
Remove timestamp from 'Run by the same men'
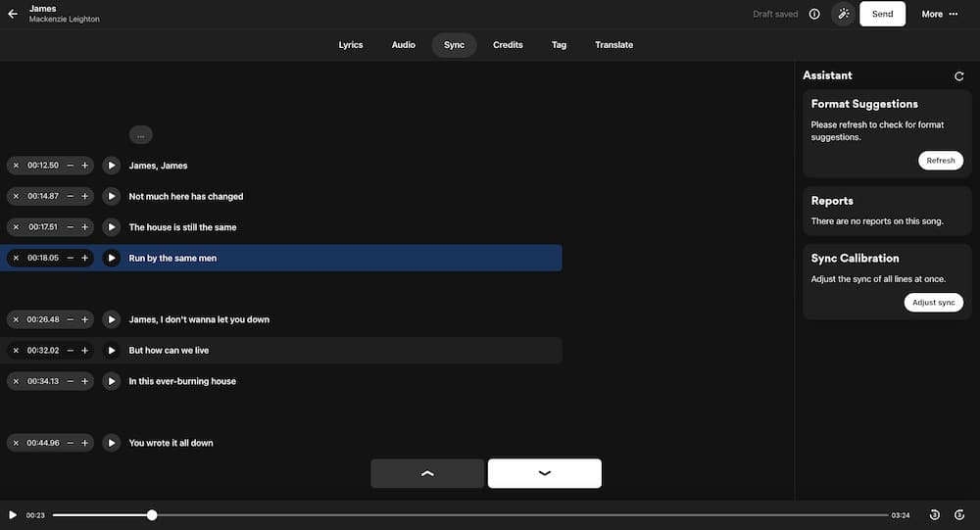(x=17, y=258)
